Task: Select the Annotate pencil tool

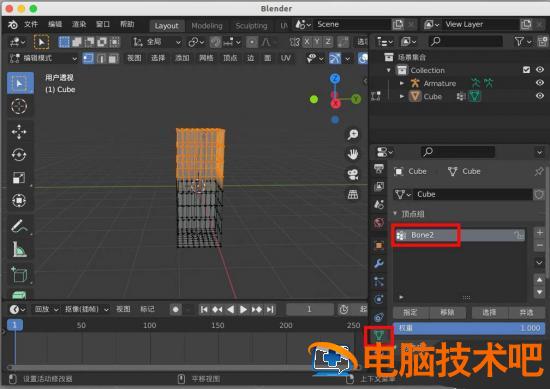Action: point(19,226)
